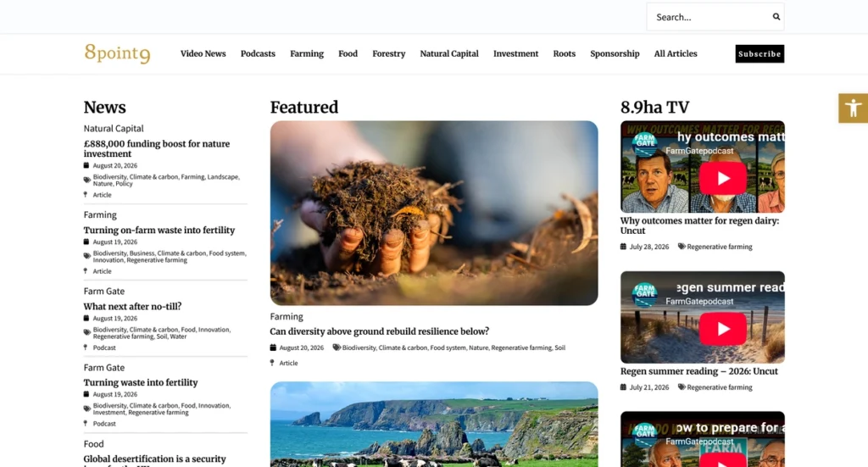Go to the Farming navigation section
The width and height of the screenshot is (868, 467).
point(307,53)
